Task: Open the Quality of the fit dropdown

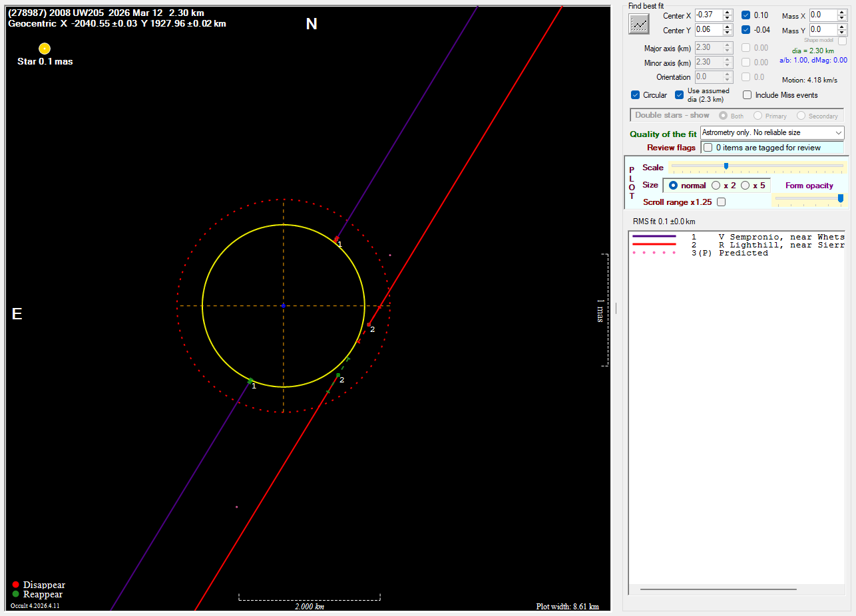Action: click(x=838, y=133)
